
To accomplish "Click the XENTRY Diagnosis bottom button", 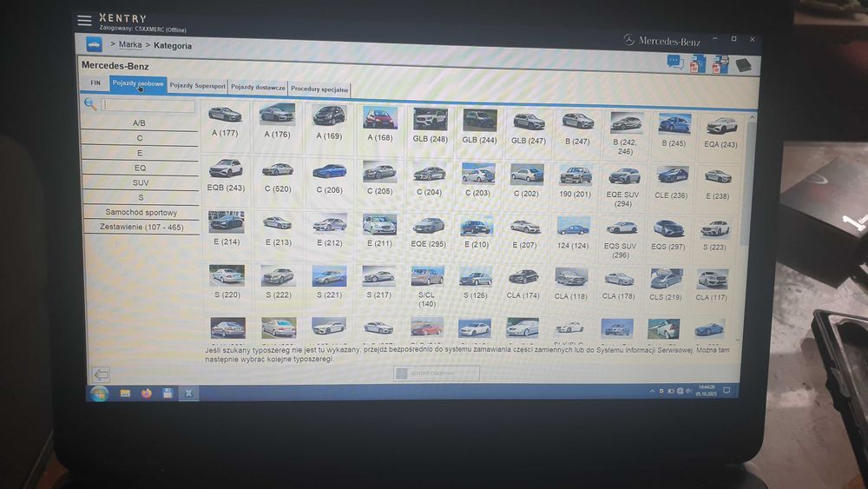I will [x=437, y=373].
